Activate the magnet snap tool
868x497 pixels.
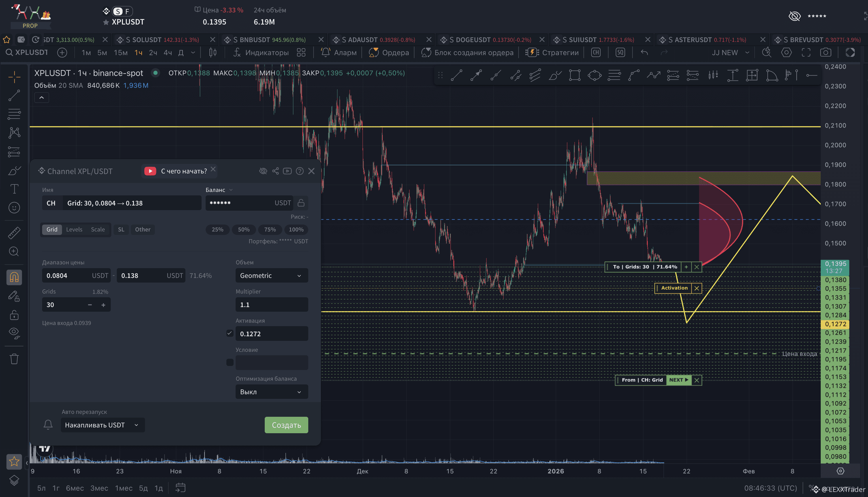pos(14,277)
